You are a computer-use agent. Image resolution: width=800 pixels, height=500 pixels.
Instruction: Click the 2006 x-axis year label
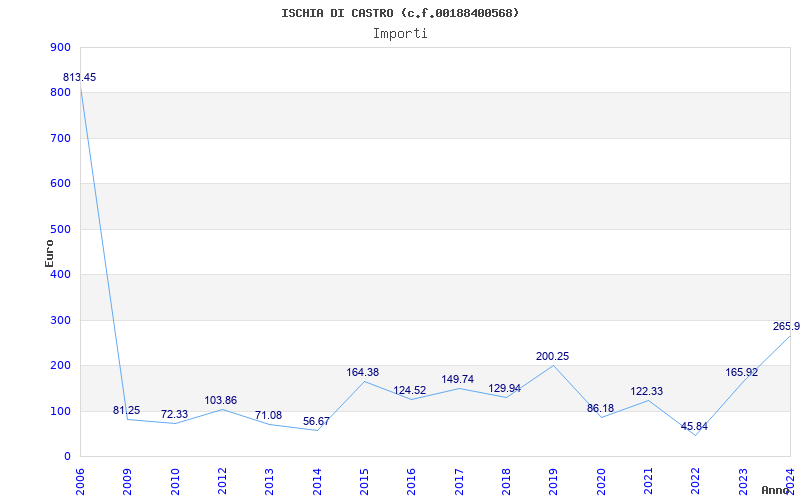pos(80,482)
